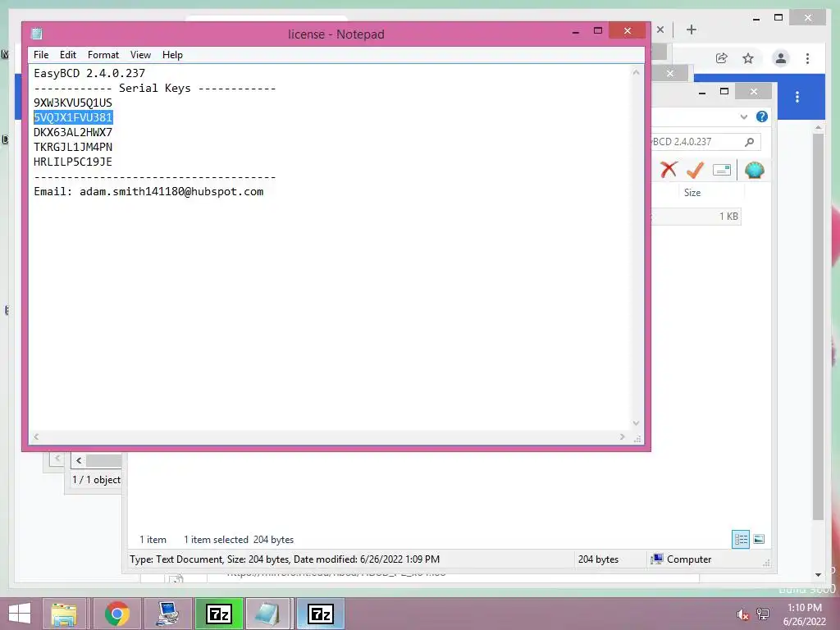
Task: Open the Chrome profile avatar button
Action: [x=781, y=58]
